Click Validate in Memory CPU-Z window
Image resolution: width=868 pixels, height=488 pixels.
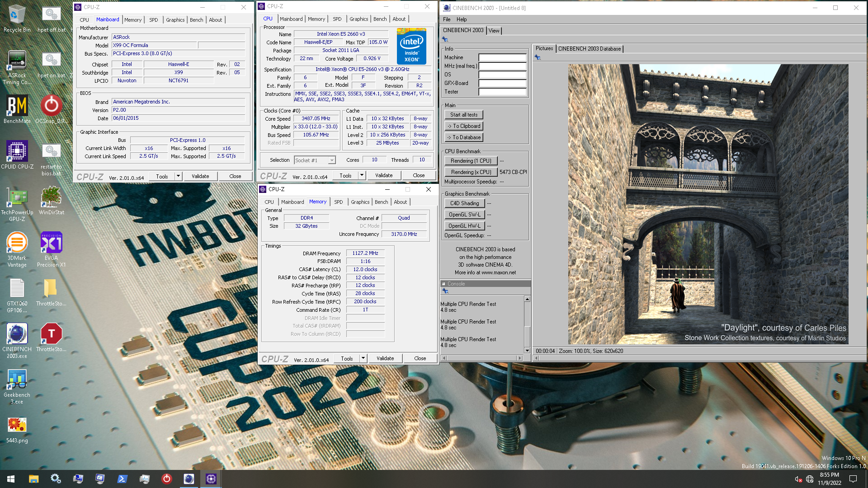click(x=385, y=358)
